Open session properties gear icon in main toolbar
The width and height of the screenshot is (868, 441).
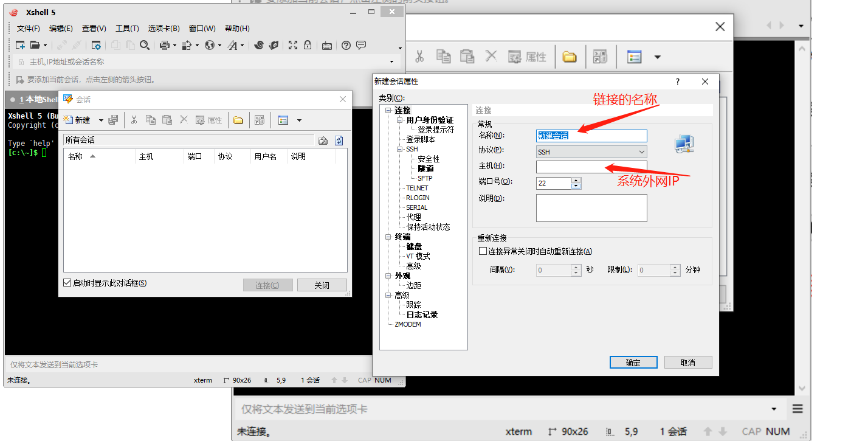point(96,45)
